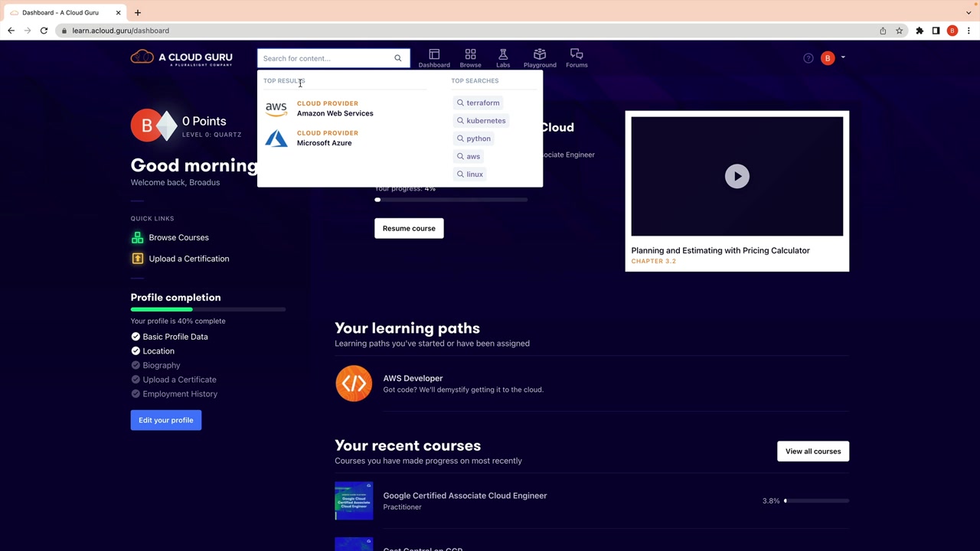Click the View all courses button

[813, 452]
